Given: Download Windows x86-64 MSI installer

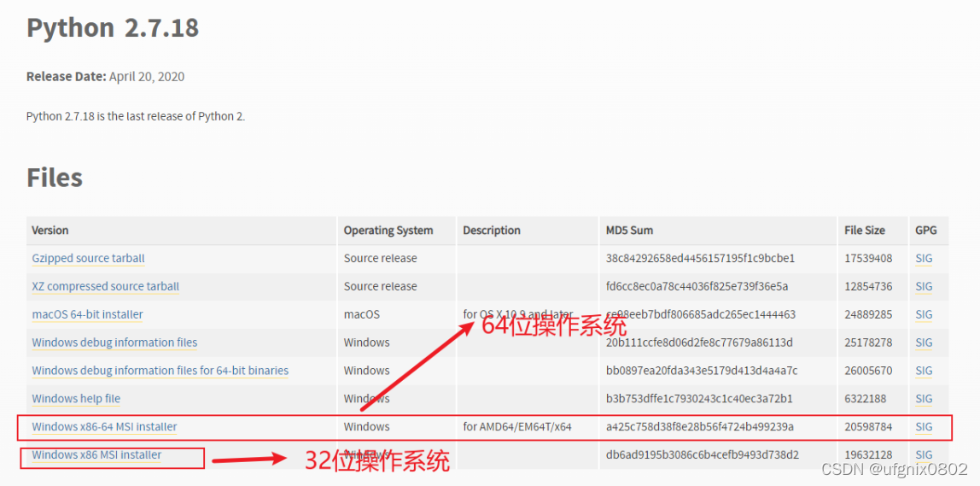Looking at the screenshot, I should [104, 427].
